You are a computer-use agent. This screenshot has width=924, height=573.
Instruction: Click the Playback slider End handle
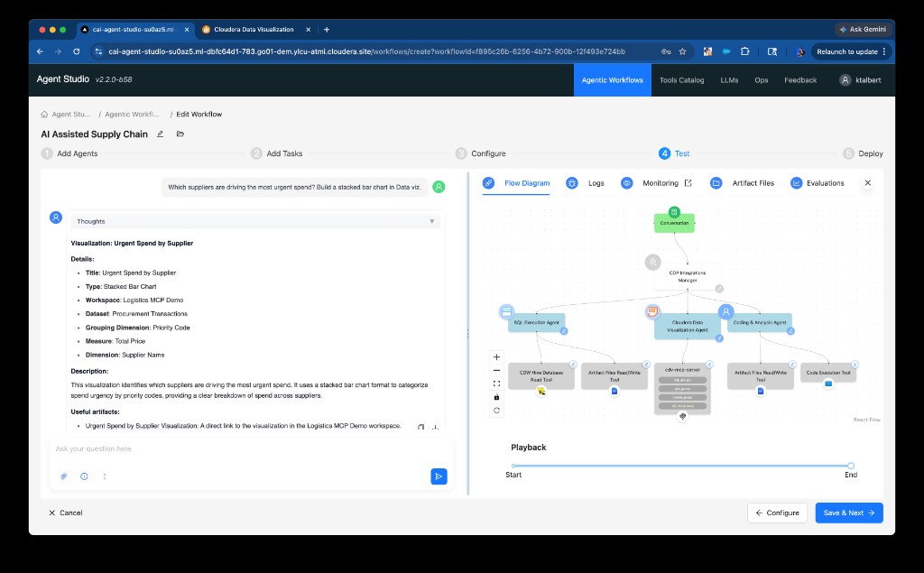point(850,466)
